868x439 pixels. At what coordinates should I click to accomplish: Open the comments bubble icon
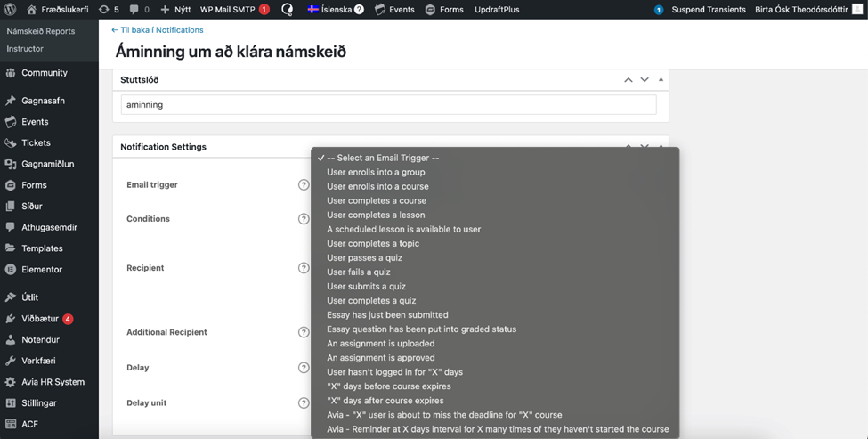(x=134, y=10)
